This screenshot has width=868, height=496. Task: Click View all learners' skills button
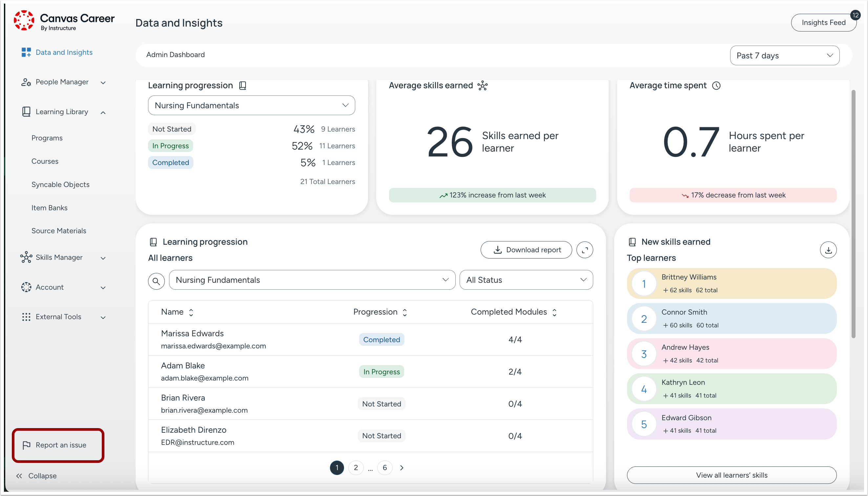click(731, 475)
